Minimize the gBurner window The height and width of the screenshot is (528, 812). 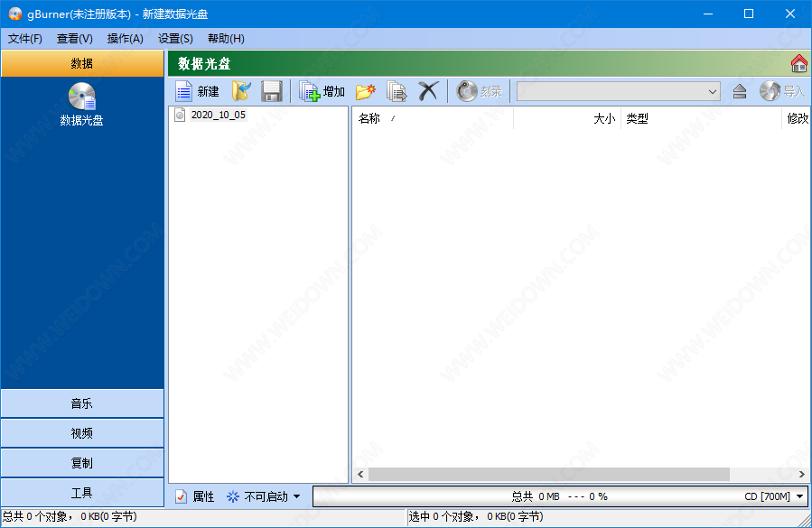pyautogui.click(x=708, y=14)
